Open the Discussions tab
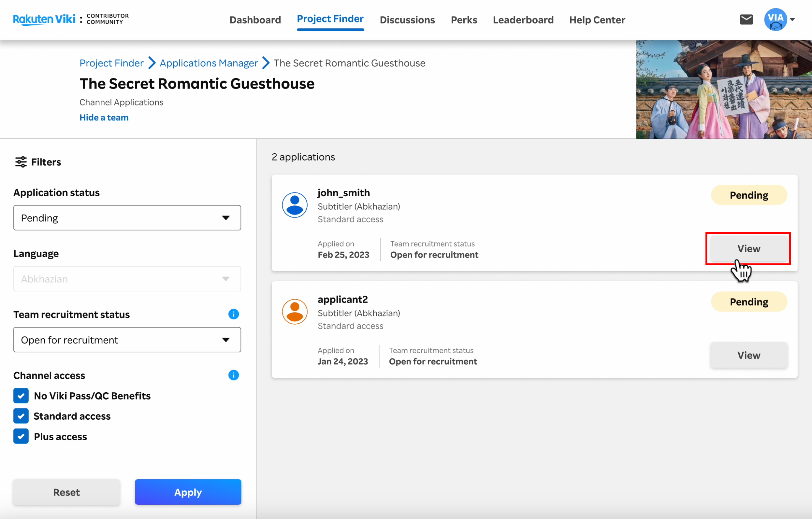Image resolution: width=812 pixels, height=519 pixels. pyautogui.click(x=407, y=20)
